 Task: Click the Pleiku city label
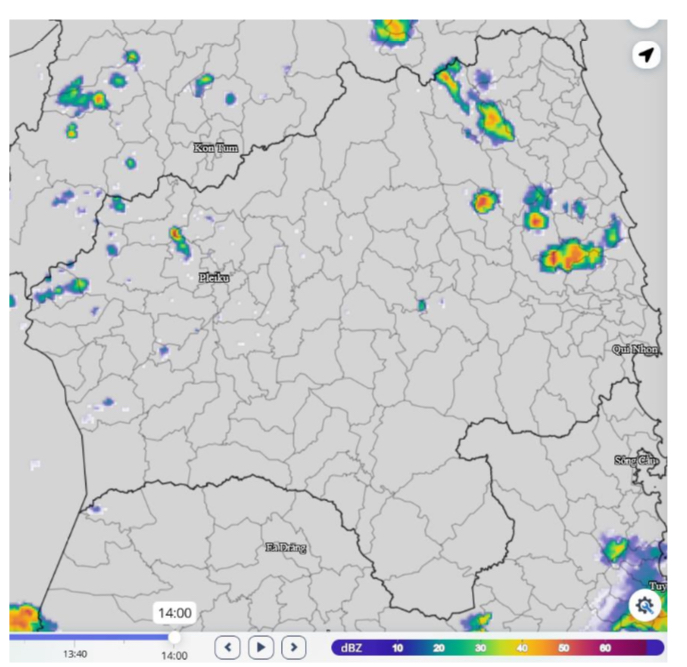[x=214, y=278]
